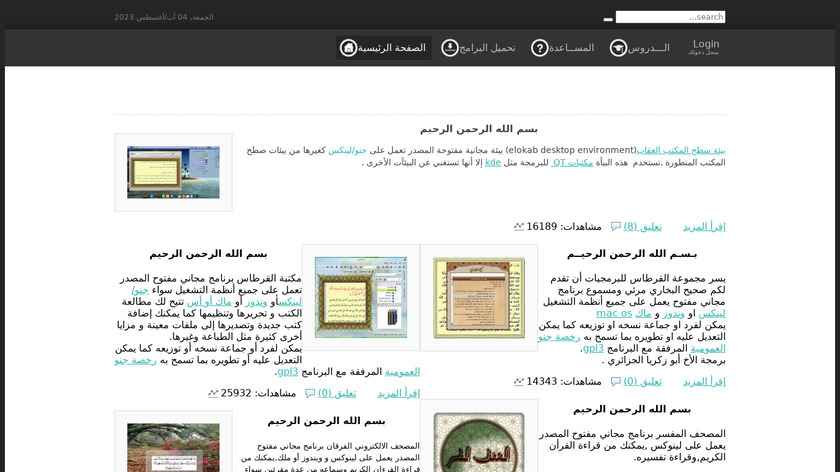Follow the مكتبات QT link
The image size is (840, 472).
pyautogui.click(x=572, y=162)
